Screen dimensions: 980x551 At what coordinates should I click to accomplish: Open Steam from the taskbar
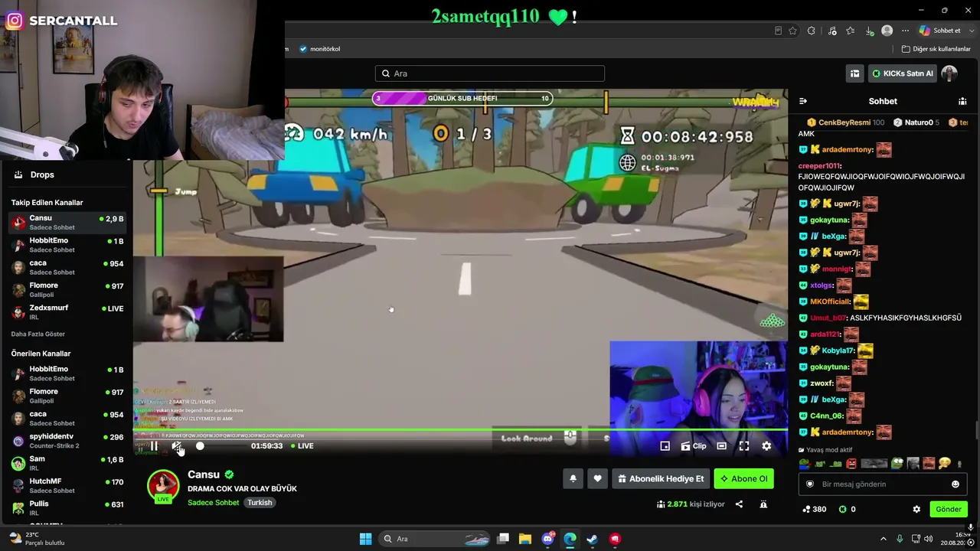pyautogui.click(x=592, y=539)
